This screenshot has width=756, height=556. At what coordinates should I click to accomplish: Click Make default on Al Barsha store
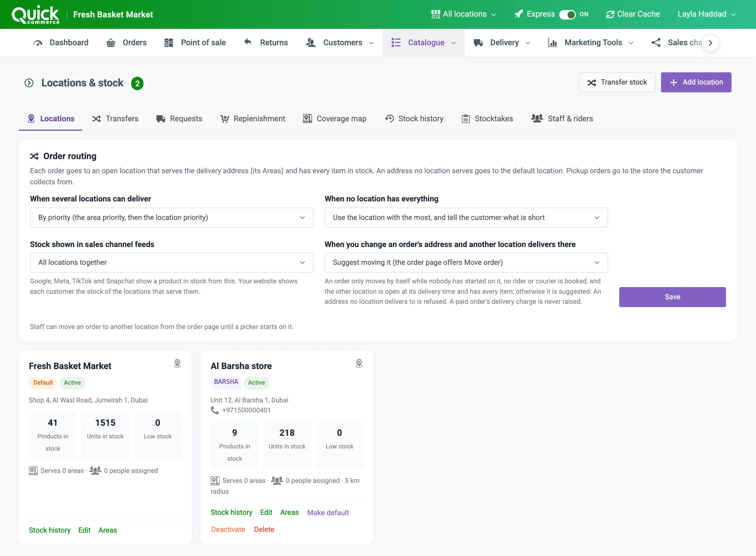[328, 513]
